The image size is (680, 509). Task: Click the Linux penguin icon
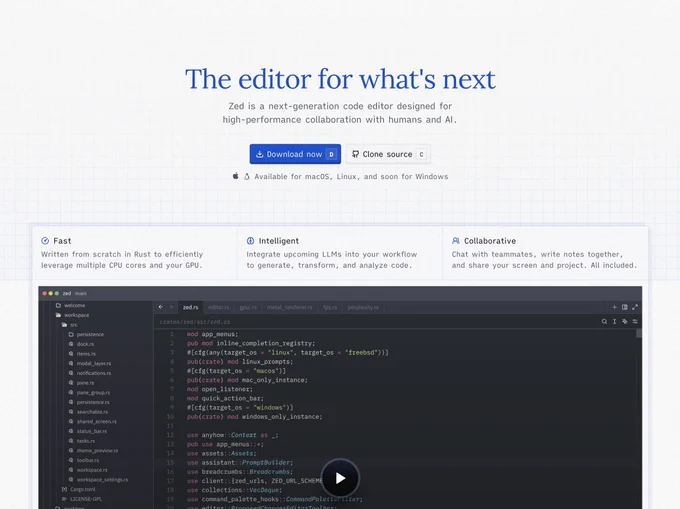tap(247, 176)
